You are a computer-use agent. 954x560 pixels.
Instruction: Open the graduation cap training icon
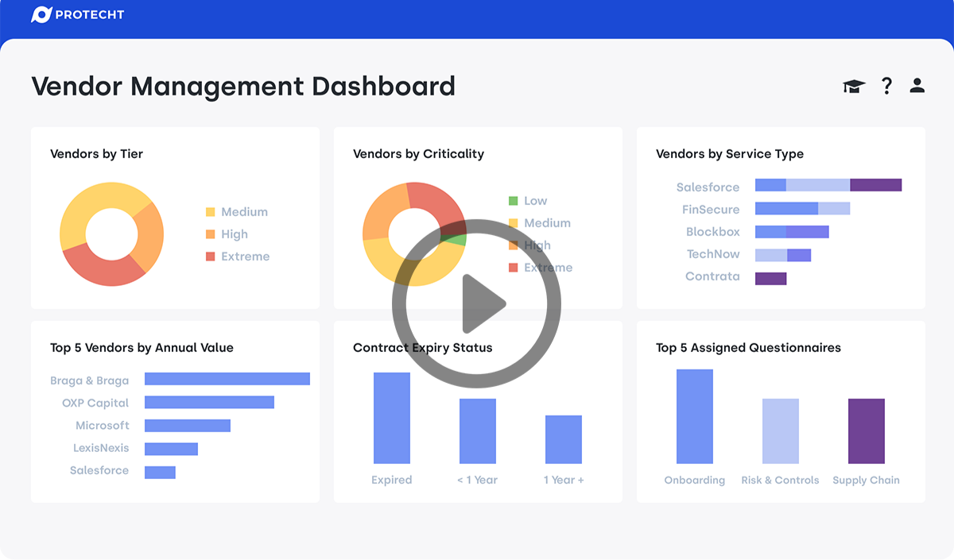(x=854, y=86)
